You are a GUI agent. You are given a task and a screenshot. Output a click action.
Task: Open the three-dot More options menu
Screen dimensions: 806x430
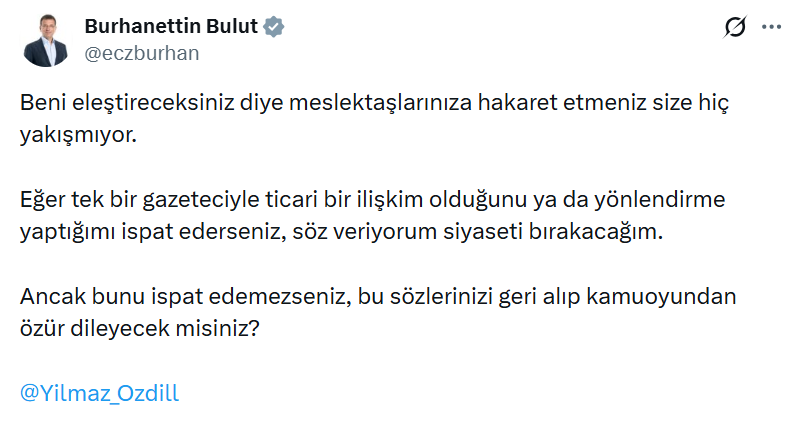pyautogui.click(x=771, y=29)
